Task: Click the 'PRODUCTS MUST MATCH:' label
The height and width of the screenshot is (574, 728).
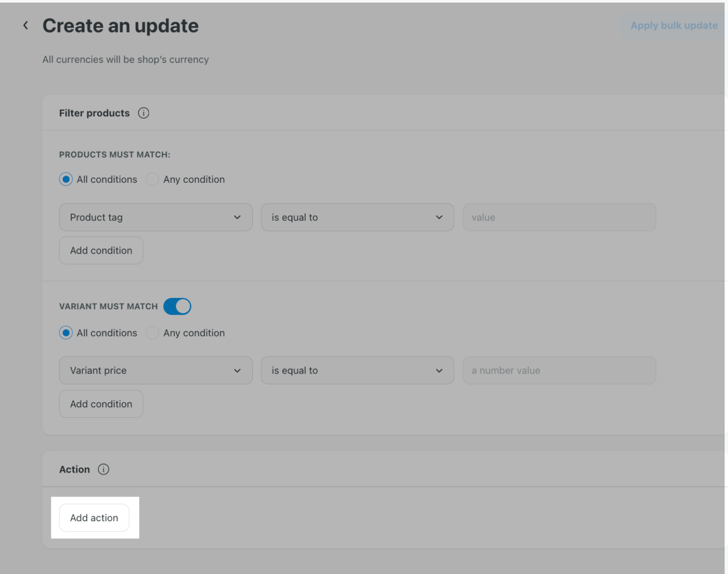Action: tap(115, 155)
